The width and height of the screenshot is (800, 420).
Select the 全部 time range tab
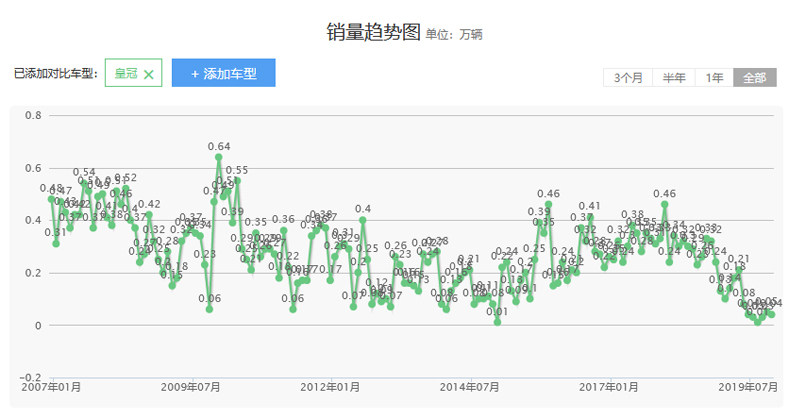[755, 78]
